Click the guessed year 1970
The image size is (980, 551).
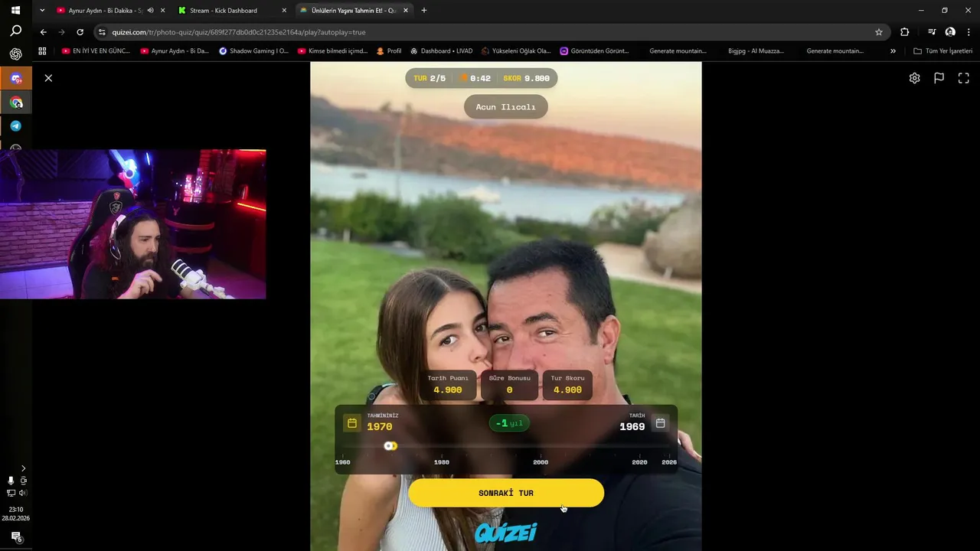(x=380, y=427)
